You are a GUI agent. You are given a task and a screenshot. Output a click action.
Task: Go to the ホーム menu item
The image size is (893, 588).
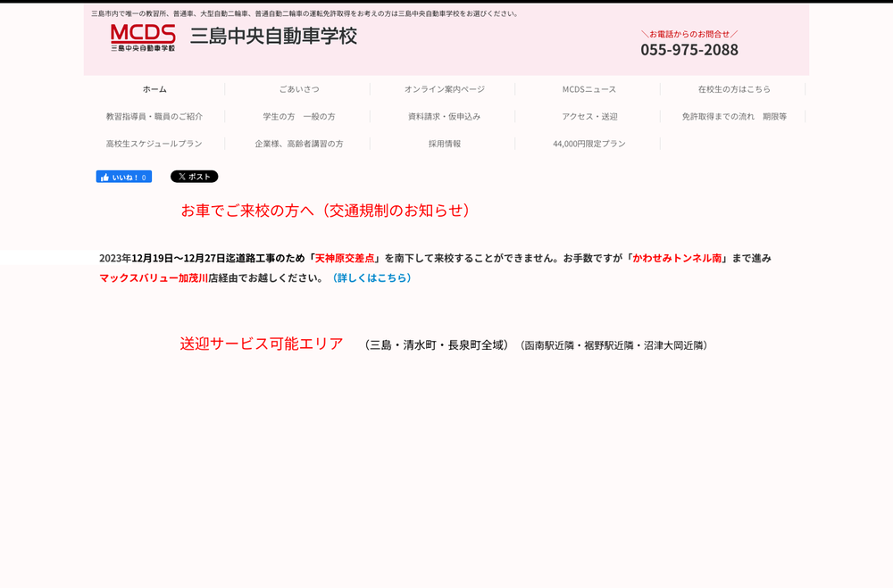154,89
